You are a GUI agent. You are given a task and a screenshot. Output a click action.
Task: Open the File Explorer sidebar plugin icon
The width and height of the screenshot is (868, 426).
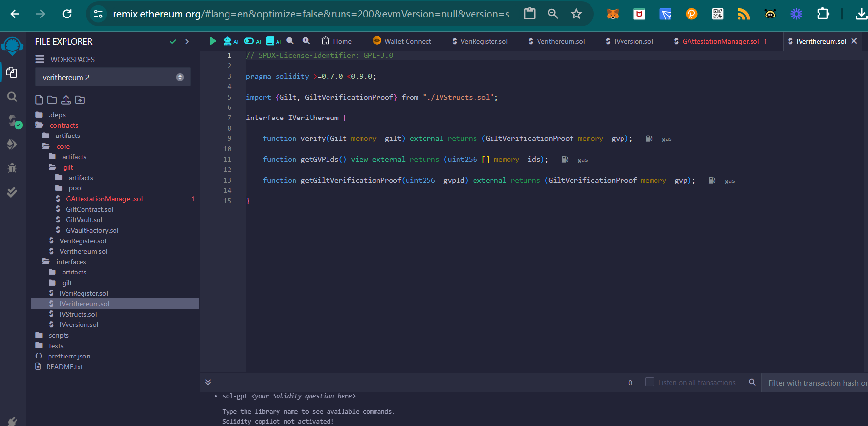click(12, 72)
